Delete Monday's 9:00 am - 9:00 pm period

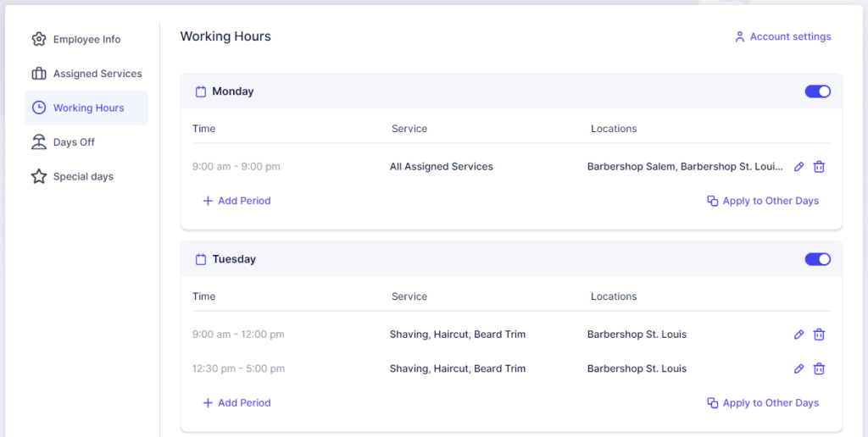coord(819,167)
